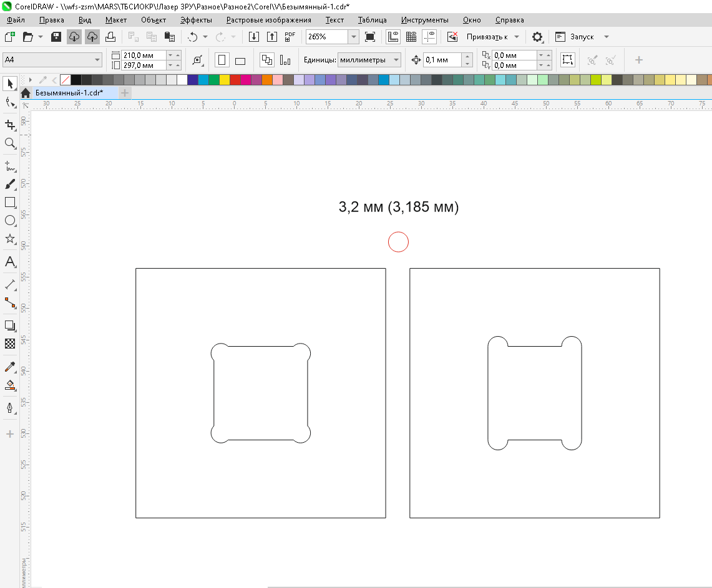The image size is (712, 588).
Task: Click the Save floppy disk icon
Action: pos(56,37)
